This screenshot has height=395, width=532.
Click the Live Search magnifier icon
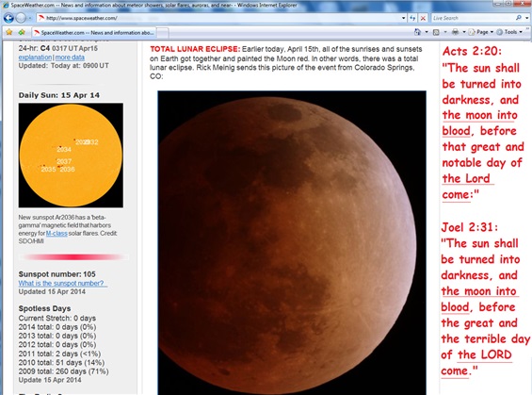[519, 18]
